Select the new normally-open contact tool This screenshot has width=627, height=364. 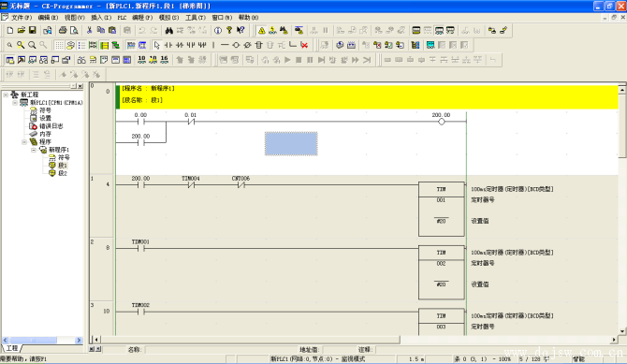click(168, 45)
